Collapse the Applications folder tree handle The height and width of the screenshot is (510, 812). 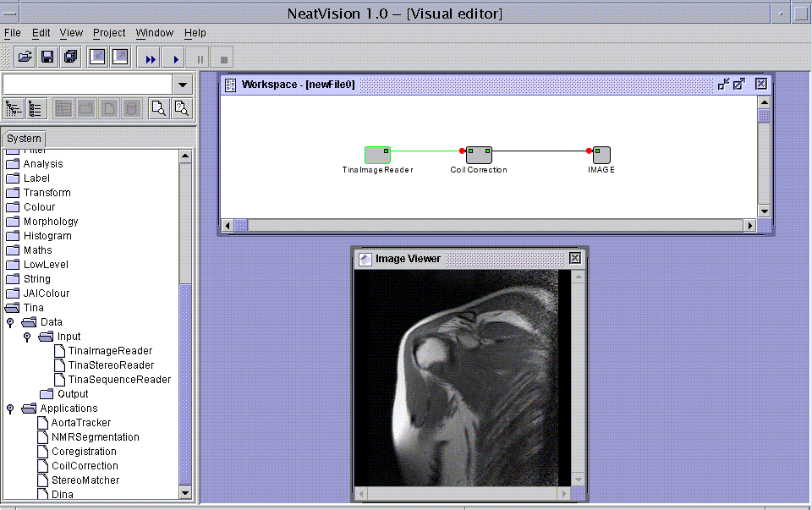click(x=11, y=409)
